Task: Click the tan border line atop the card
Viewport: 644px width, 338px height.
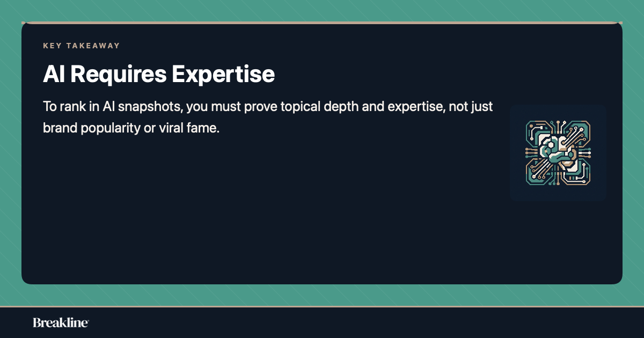Action: point(322,23)
